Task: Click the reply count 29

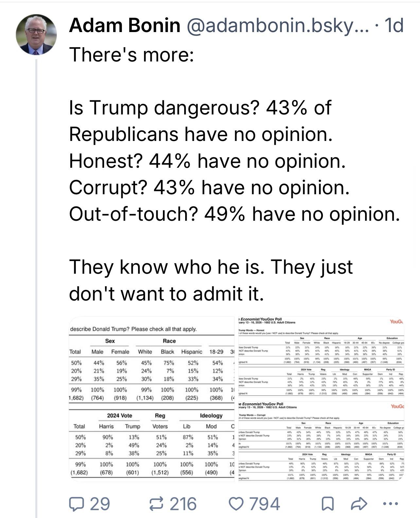Action: coord(100,504)
